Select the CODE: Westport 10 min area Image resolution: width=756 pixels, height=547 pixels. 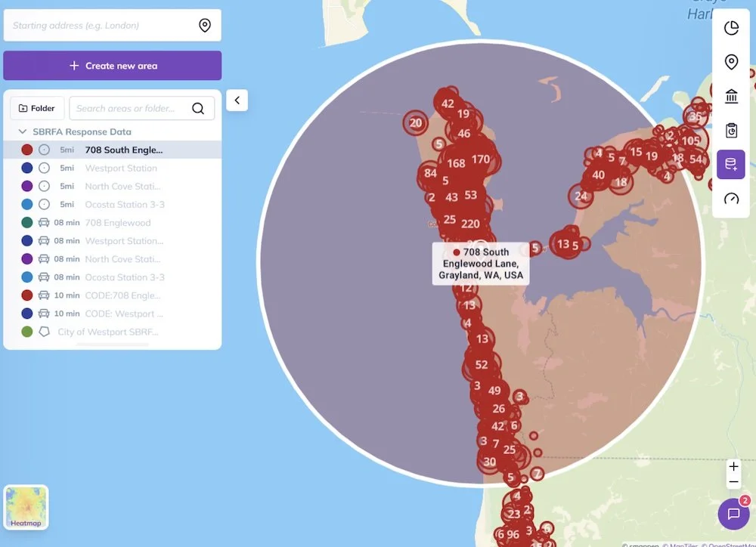113,314
